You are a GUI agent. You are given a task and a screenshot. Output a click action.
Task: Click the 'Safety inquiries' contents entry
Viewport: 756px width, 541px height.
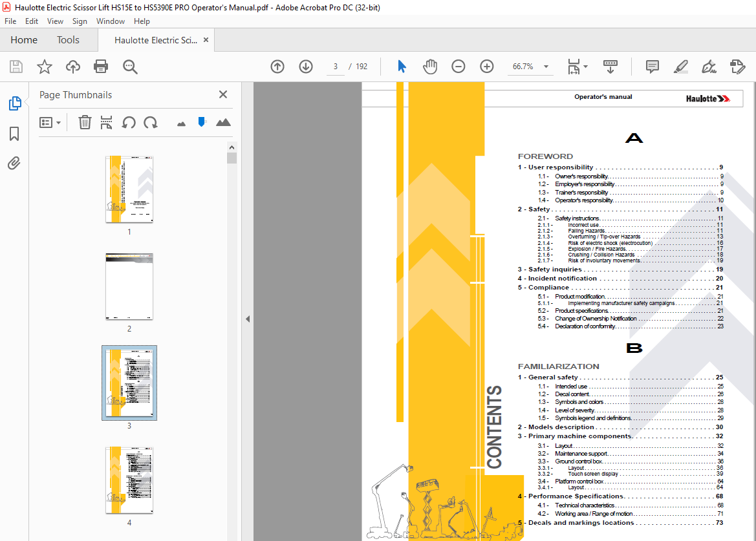621,270
